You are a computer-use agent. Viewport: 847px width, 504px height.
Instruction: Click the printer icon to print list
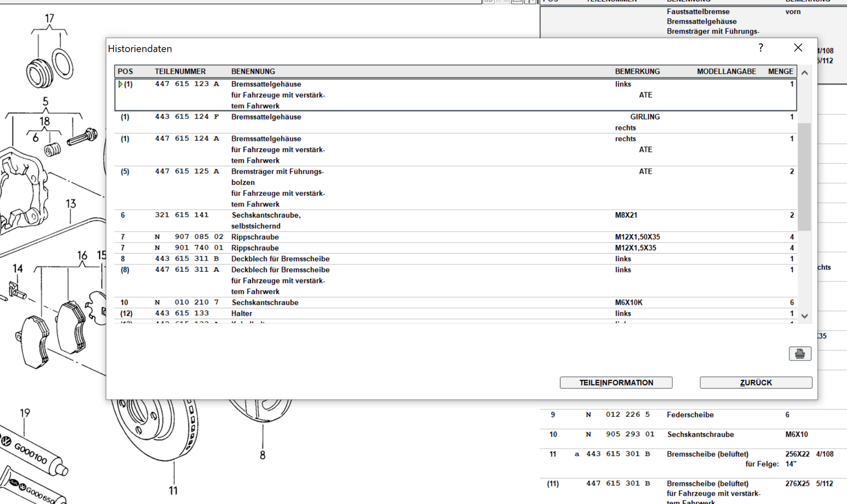[x=799, y=354]
